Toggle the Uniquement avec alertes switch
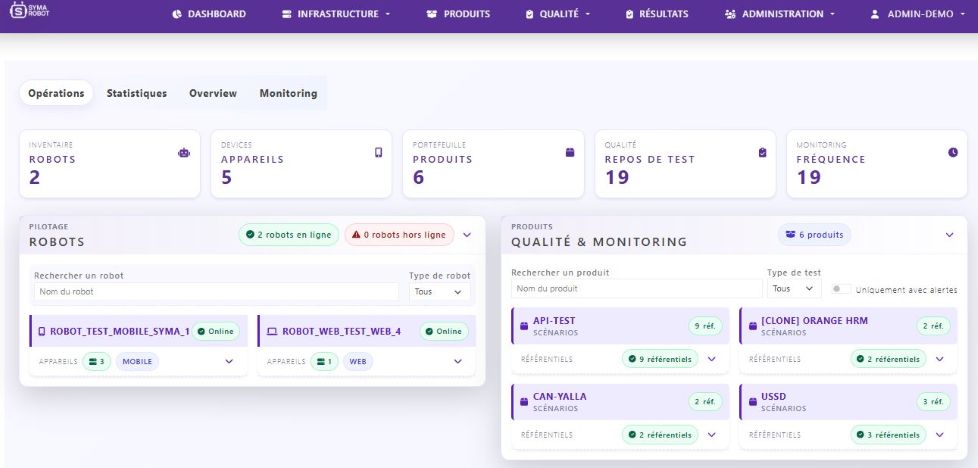The image size is (978, 468). [841, 289]
